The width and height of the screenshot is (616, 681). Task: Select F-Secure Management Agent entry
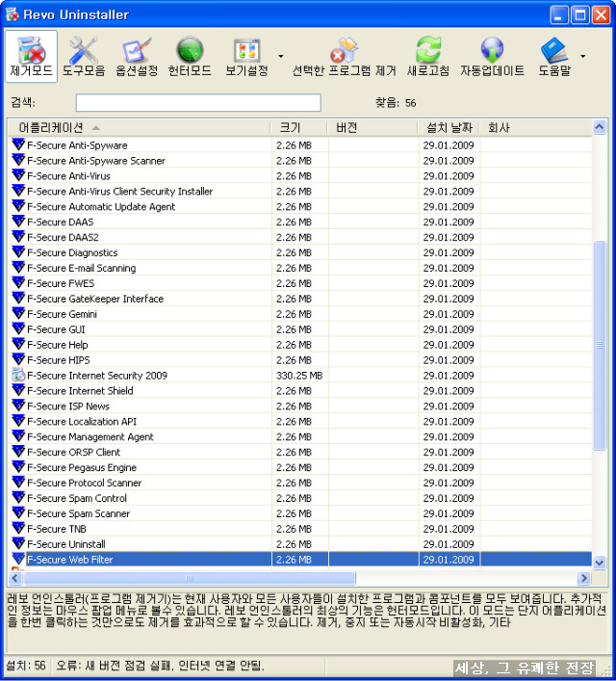[x=90, y=437]
